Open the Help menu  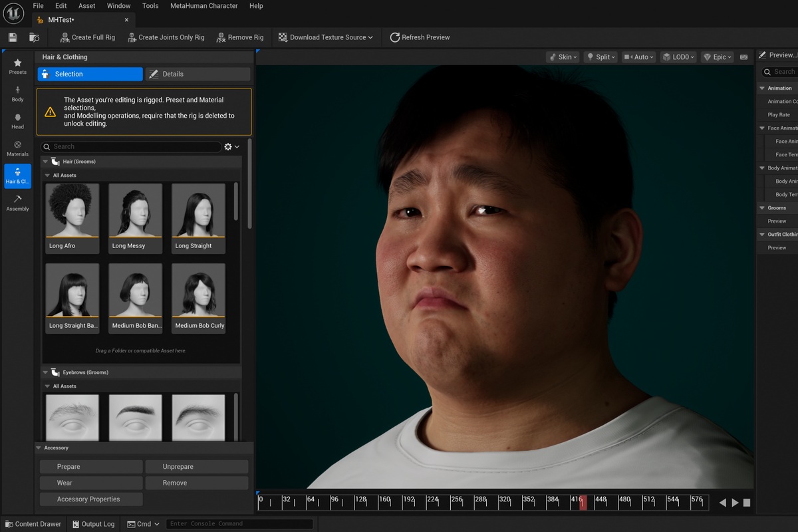pos(256,5)
